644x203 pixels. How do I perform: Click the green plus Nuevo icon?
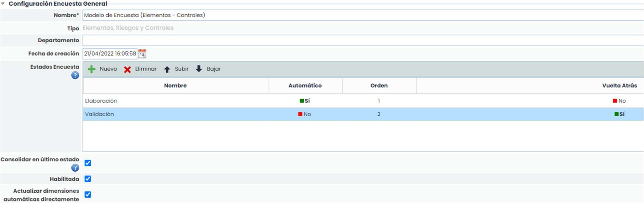pyautogui.click(x=92, y=69)
